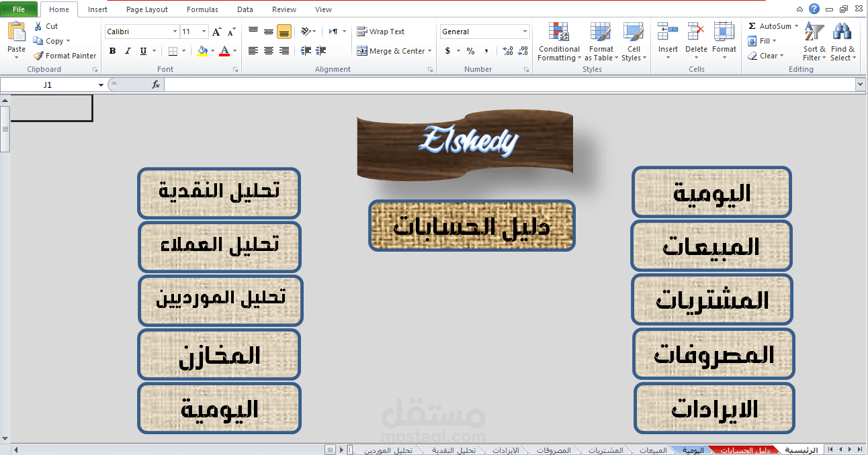This screenshot has height=455, width=868.
Task: Toggle Align Text Left
Action: (253, 51)
